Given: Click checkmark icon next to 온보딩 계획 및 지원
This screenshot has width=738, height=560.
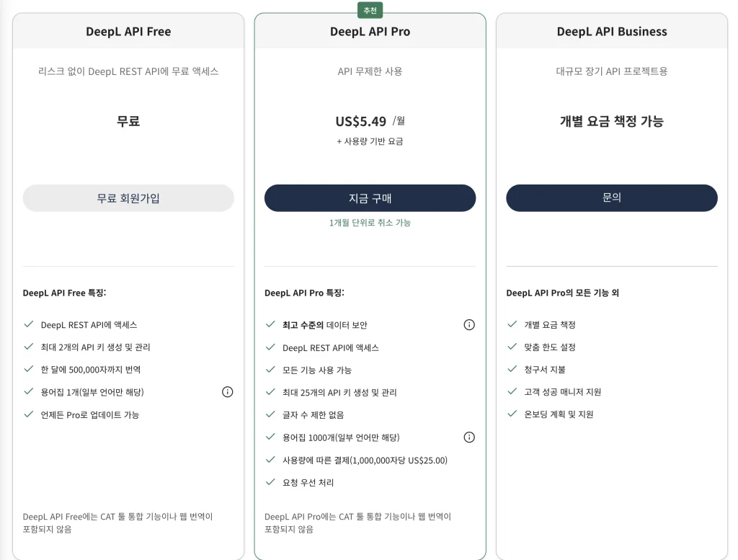Looking at the screenshot, I should coord(512,414).
